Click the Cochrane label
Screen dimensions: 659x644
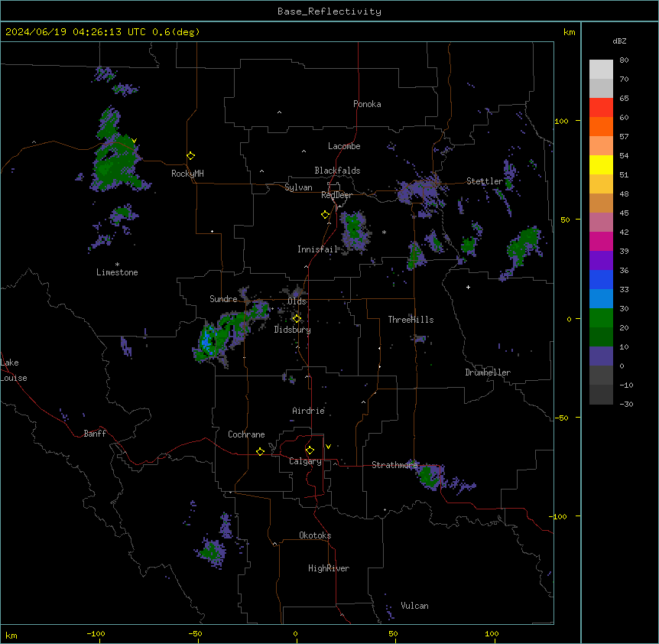pyautogui.click(x=246, y=434)
